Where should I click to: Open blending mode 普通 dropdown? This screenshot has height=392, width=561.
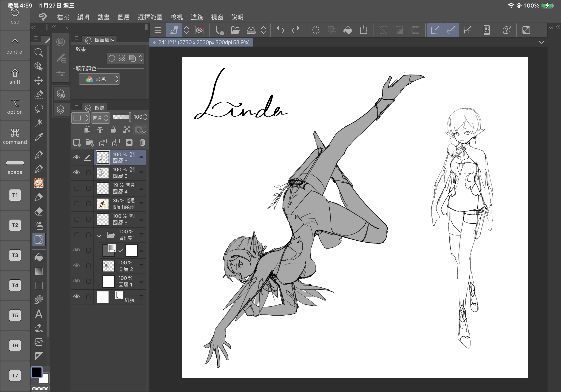100,118
